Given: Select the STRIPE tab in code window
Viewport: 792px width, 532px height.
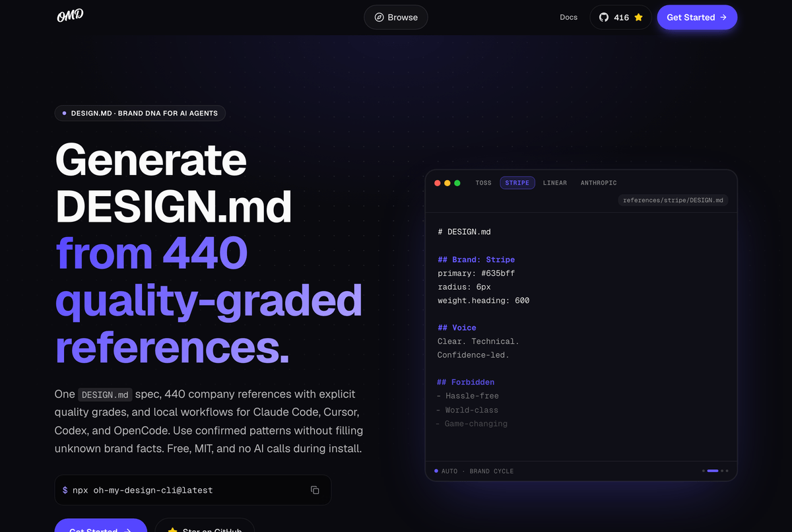Looking at the screenshot, I should click(517, 183).
